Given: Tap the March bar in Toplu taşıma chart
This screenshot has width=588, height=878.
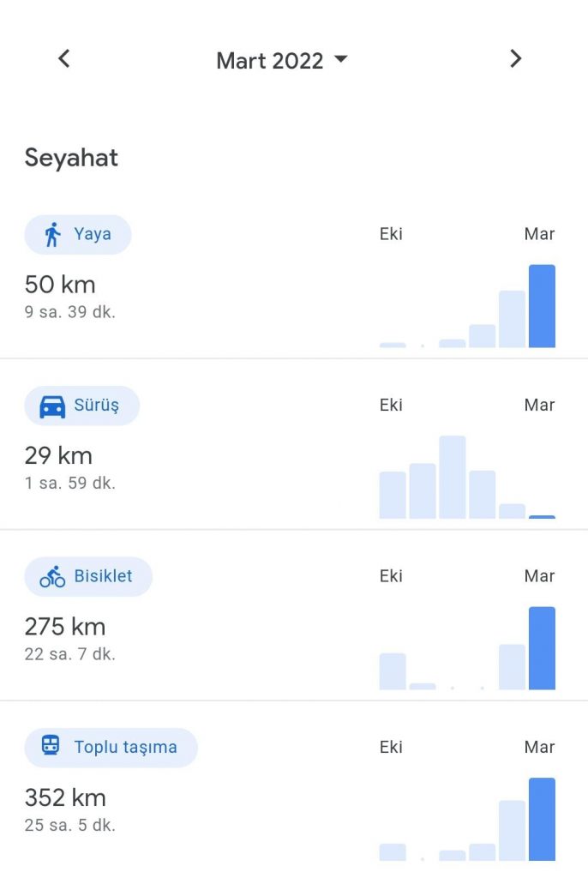Looking at the screenshot, I should click(542, 819).
